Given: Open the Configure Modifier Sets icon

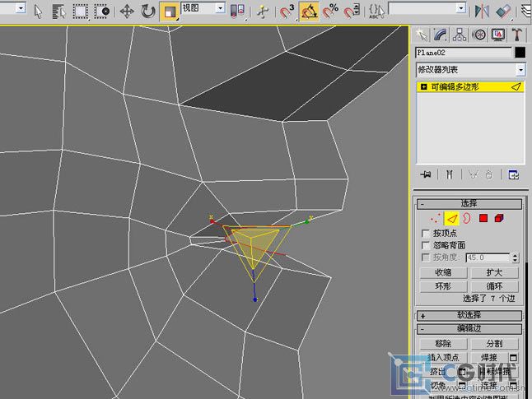Looking at the screenshot, I should (513, 174).
